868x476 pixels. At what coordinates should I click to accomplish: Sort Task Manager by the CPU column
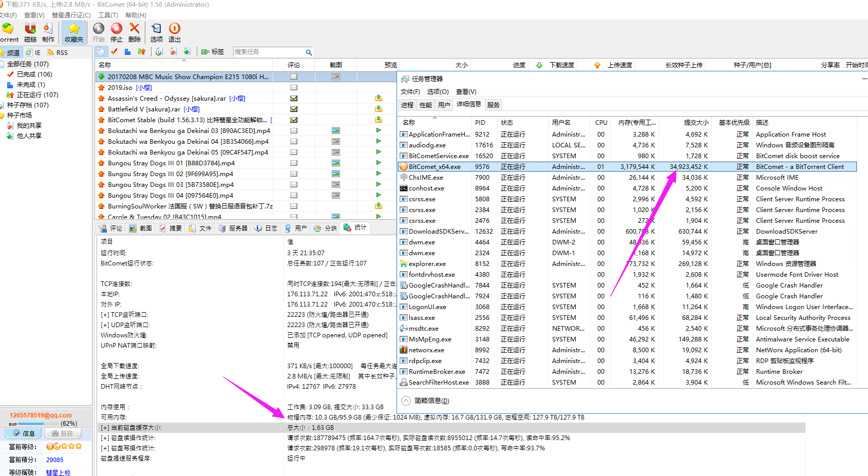pyautogui.click(x=601, y=123)
